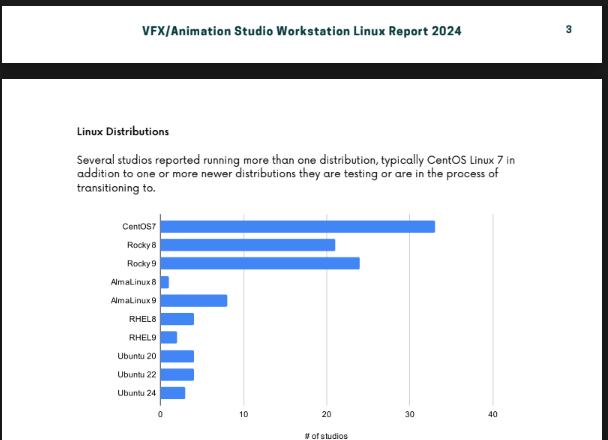Click the Rocky 9 bar in chart
Image resolution: width=608 pixels, height=440 pixels.
260,263
